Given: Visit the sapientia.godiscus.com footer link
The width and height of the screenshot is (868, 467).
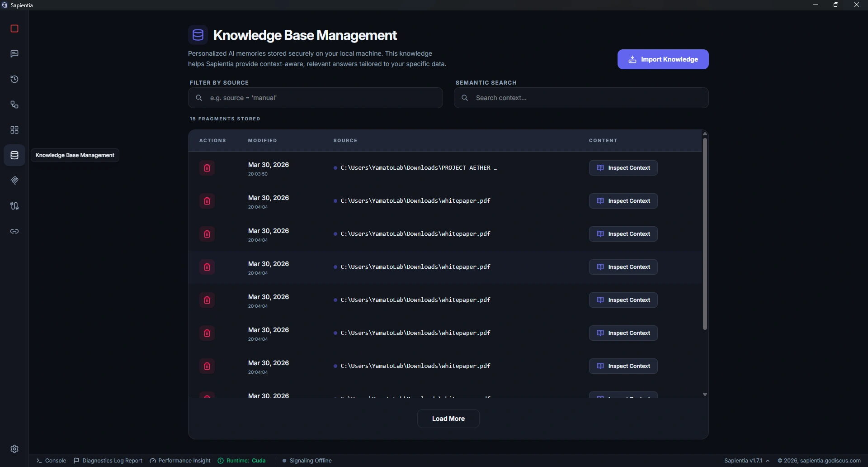Looking at the screenshot, I should tap(830, 461).
